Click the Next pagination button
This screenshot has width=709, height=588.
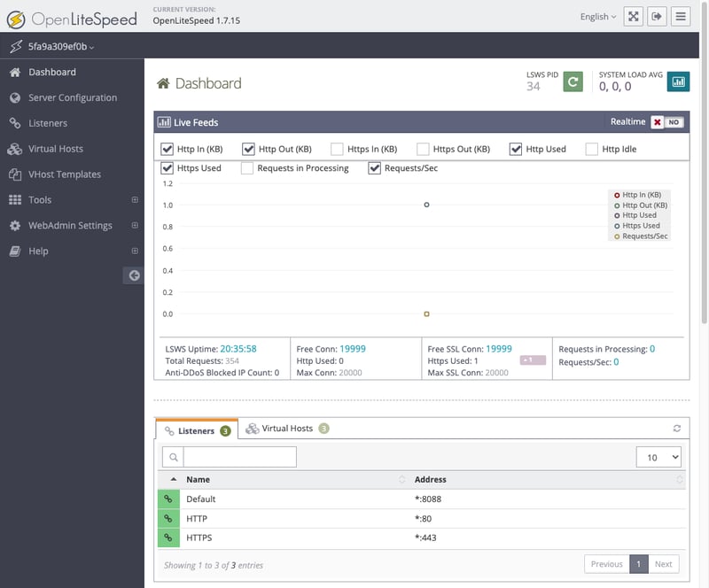(663, 564)
